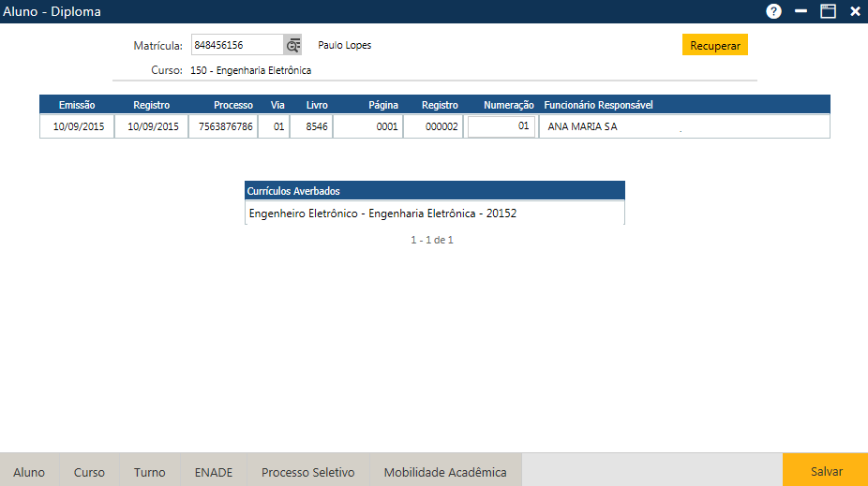Go to the Turno tab
The height and width of the screenshot is (486, 868).
149,472
